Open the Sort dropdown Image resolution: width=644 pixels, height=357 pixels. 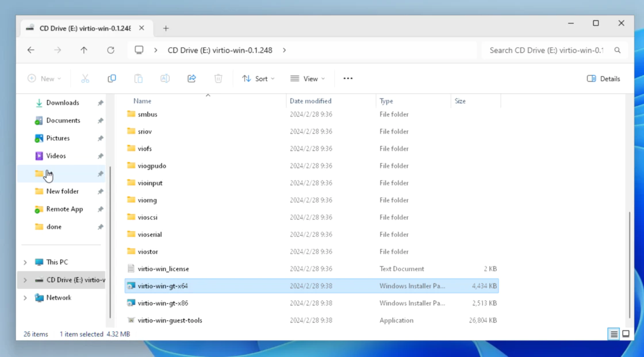click(258, 78)
